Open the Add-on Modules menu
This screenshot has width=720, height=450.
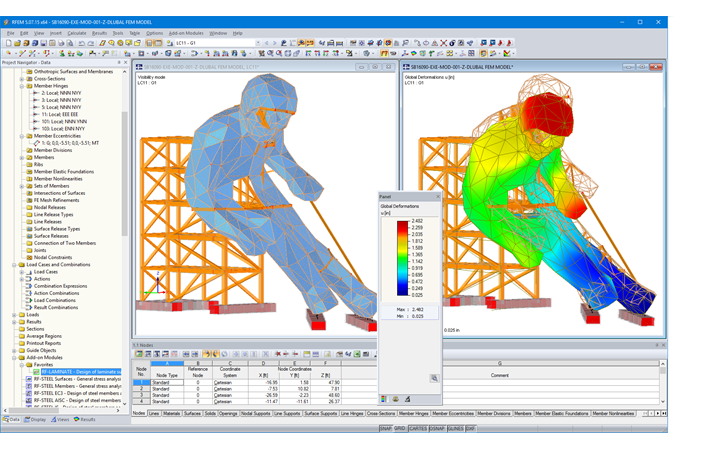point(186,33)
